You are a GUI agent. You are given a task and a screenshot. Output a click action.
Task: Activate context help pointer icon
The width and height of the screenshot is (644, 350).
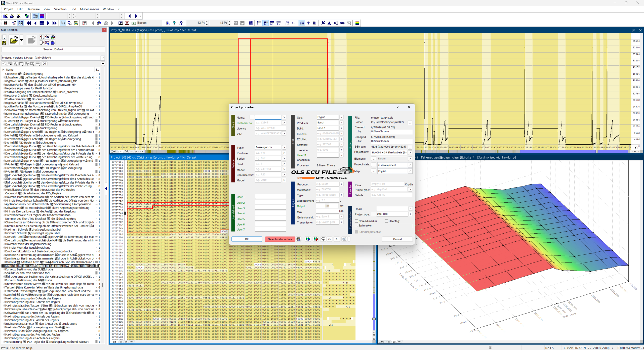(181, 23)
